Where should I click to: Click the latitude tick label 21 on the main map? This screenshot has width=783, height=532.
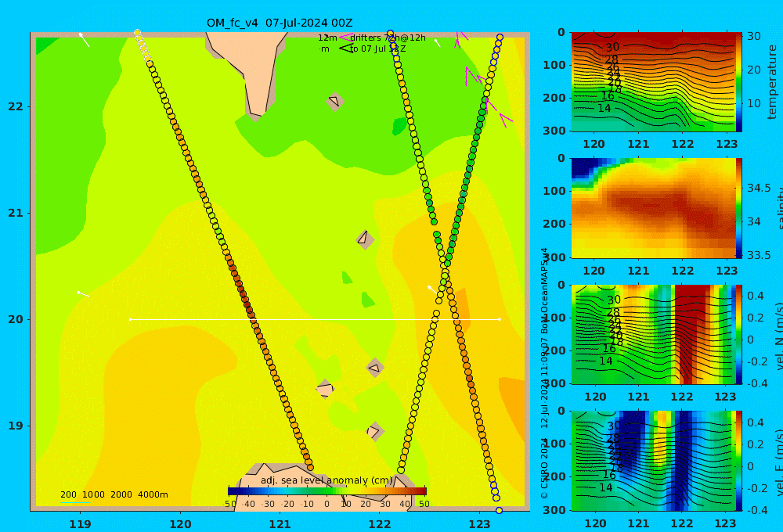[16, 213]
